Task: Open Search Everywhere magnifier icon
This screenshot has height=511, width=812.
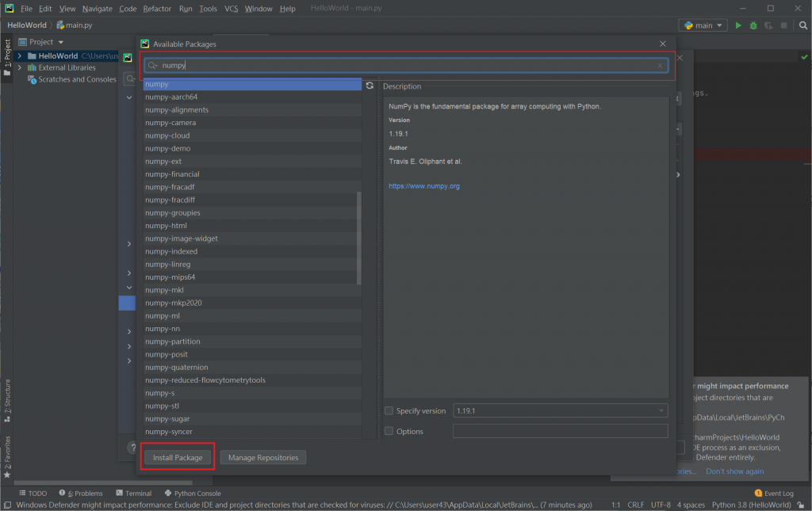Action: pos(802,25)
